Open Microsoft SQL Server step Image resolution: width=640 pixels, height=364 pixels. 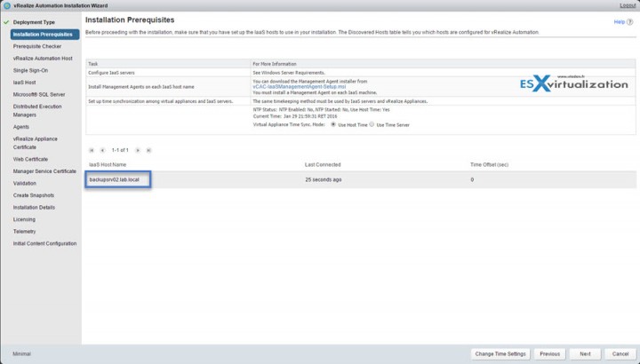(39, 95)
